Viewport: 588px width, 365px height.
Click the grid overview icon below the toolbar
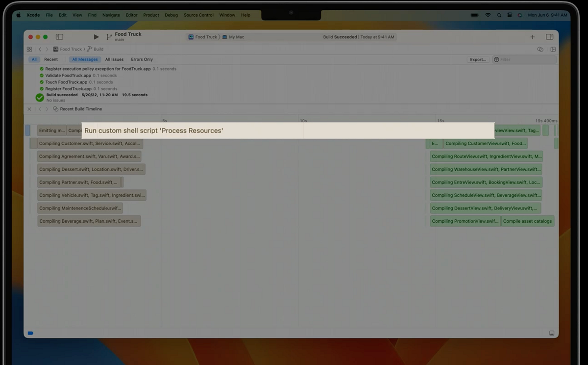pos(29,49)
